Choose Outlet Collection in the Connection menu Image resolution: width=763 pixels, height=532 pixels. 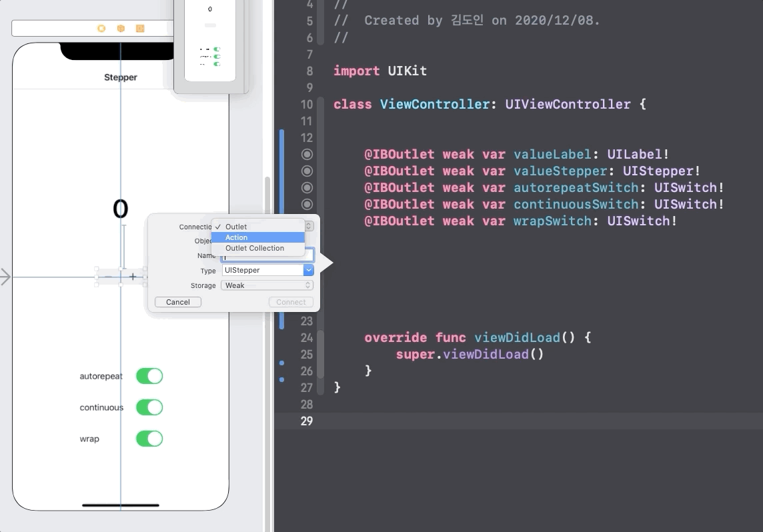[x=258, y=248]
